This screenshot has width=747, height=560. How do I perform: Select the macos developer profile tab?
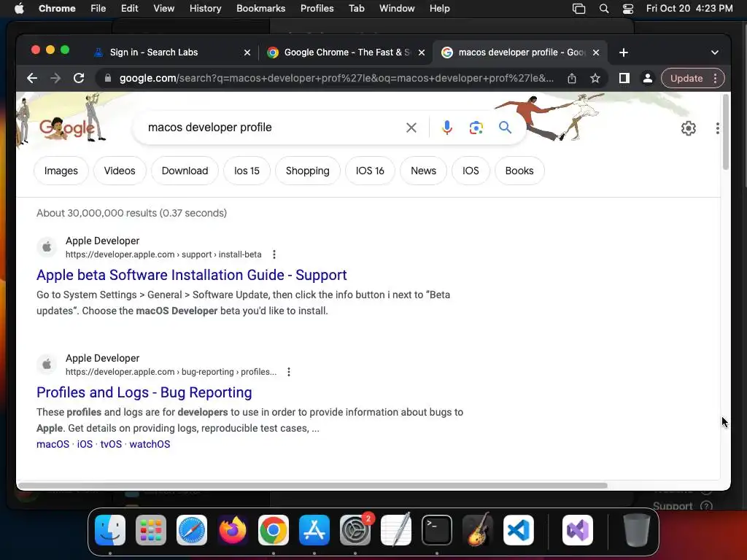click(519, 52)
